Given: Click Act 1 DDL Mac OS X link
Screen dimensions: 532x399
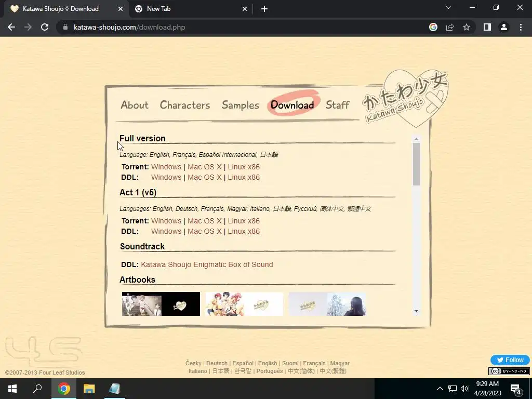Looking at the screenshot, I should (205, 231).
